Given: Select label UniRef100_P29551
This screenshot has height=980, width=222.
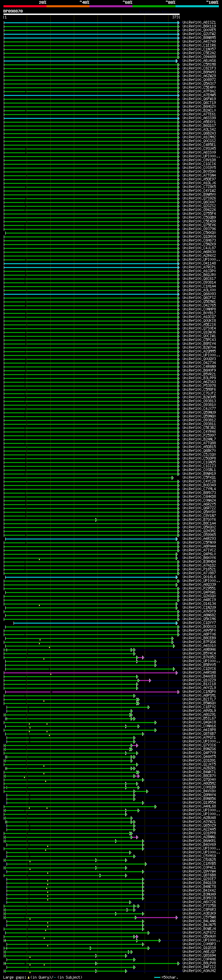Looking at the screenshot, I should pyautogui.click(x=199, y=589).
